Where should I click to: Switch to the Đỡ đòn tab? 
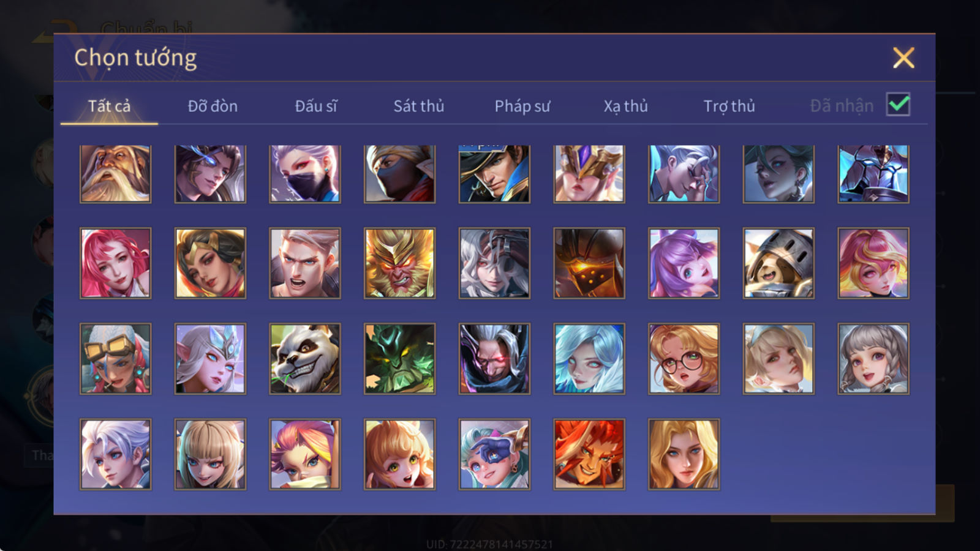[x=213, y=106]
